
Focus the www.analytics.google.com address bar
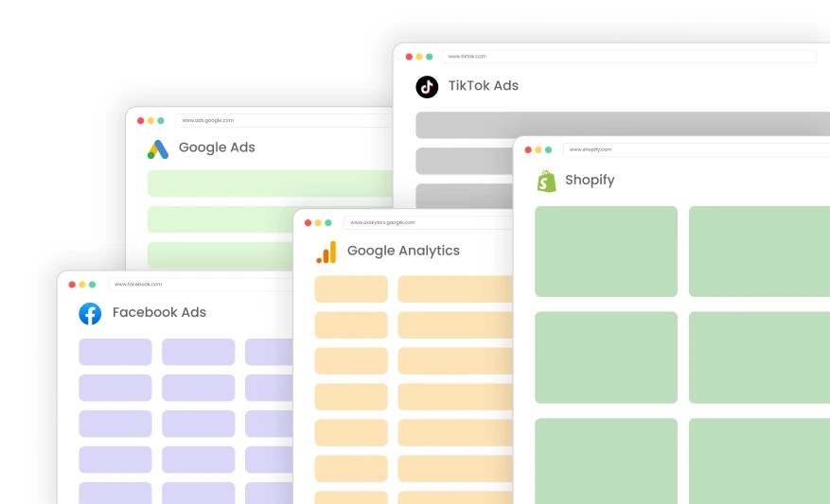point(428,222)
